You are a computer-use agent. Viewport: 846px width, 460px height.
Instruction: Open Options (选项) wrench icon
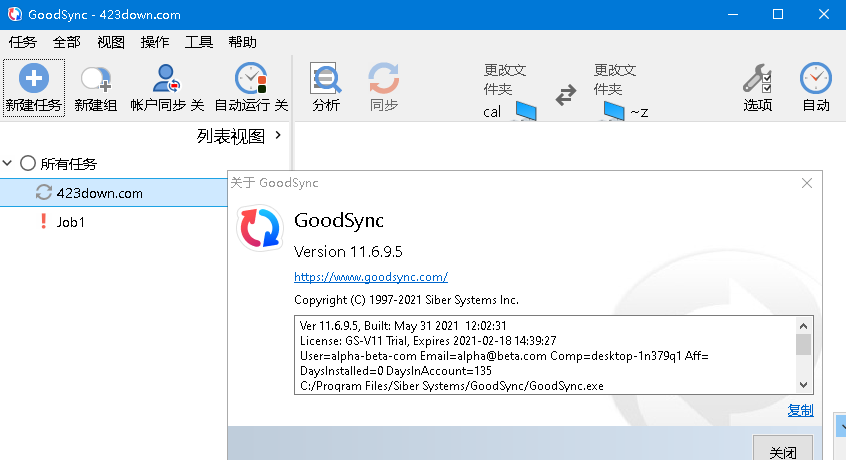758,79
